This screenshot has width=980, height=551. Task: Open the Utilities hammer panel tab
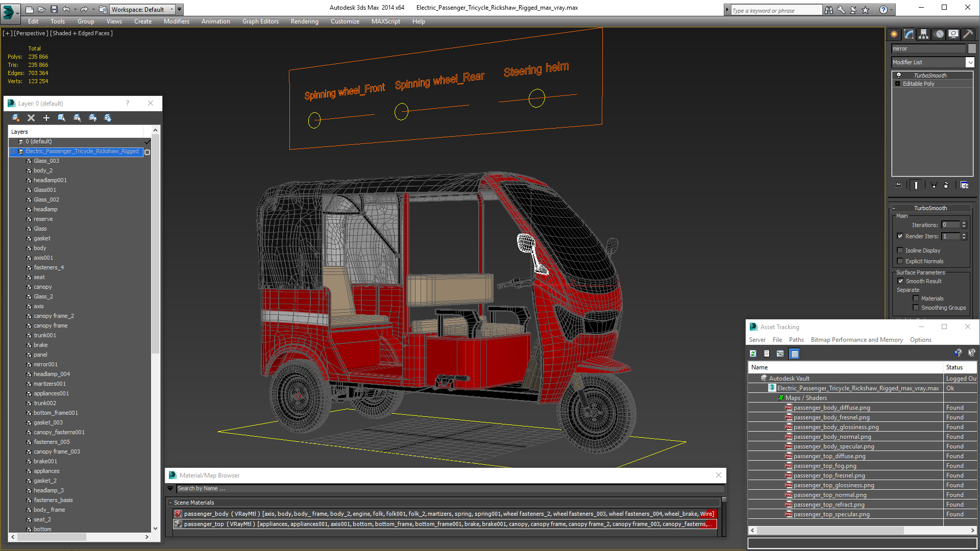968,34
